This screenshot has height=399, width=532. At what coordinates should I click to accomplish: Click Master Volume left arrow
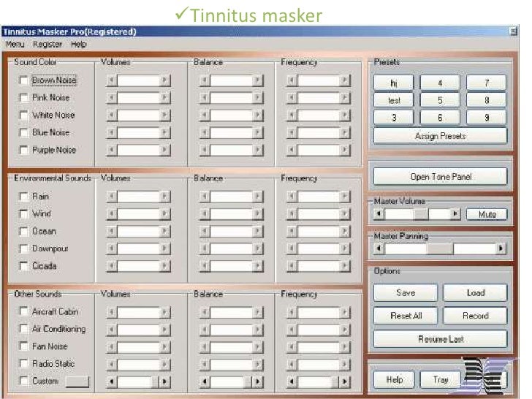coord(379,214)
